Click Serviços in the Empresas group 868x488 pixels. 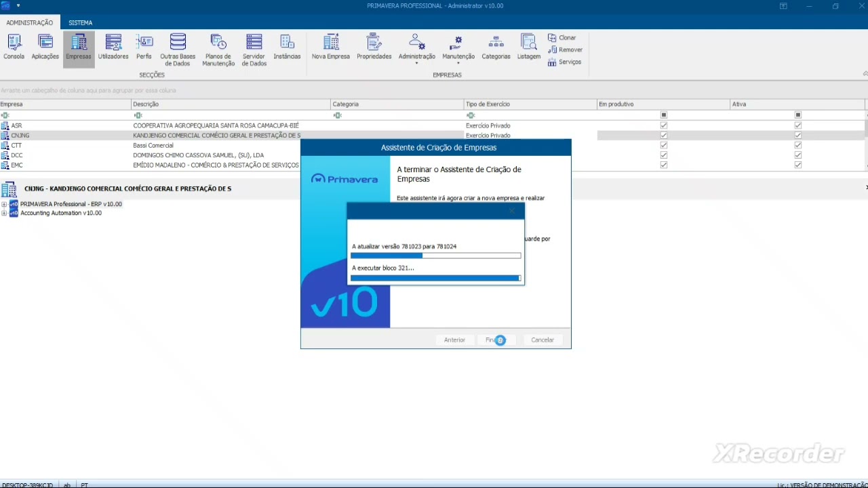pos(564,62)
